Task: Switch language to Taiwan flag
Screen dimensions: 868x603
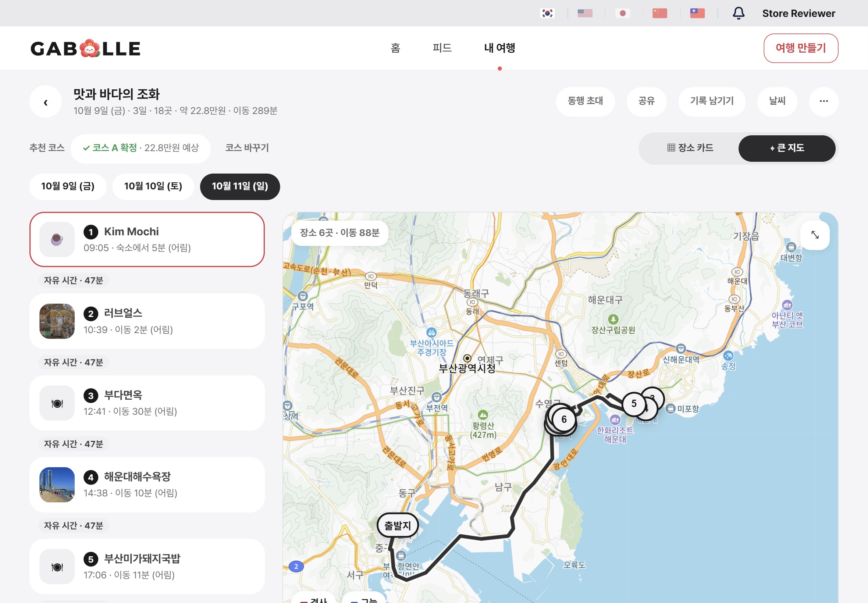Action: [x=697, y=13]
